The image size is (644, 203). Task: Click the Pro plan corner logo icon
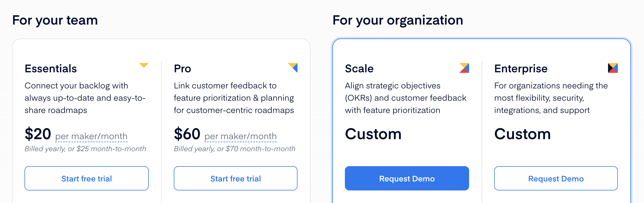point(293,68)
